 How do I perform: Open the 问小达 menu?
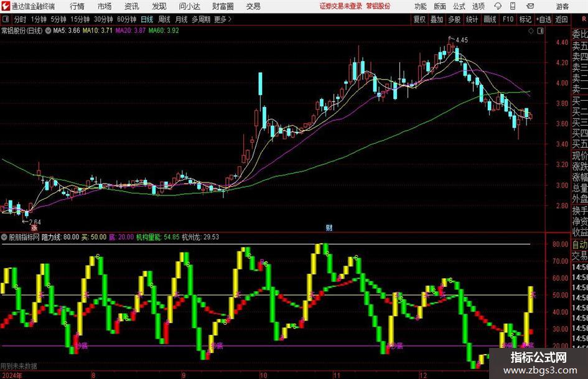click(189, 6)
